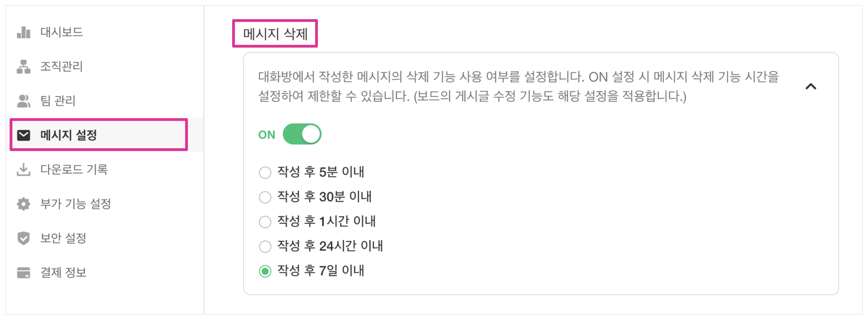This screenshot has height=322, width=868.
Task: Open the 다운로드 기록 menu entry
Action: coord(74,169)
